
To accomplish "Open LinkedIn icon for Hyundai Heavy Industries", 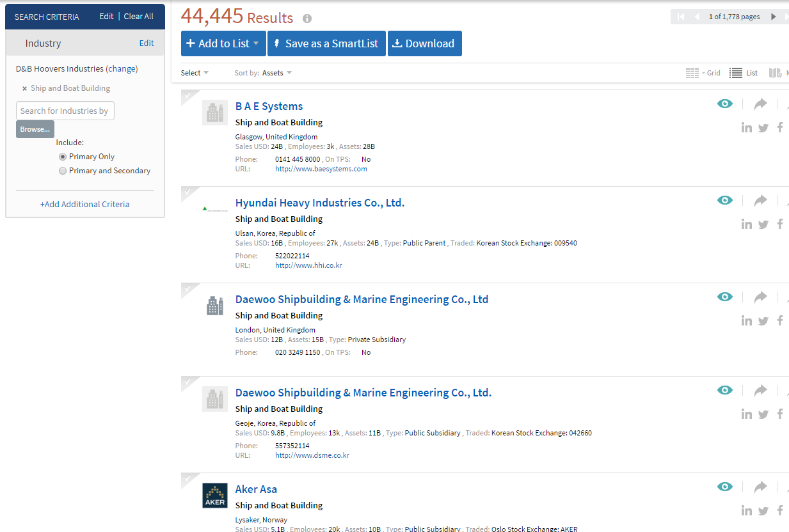I will [747, 224].
